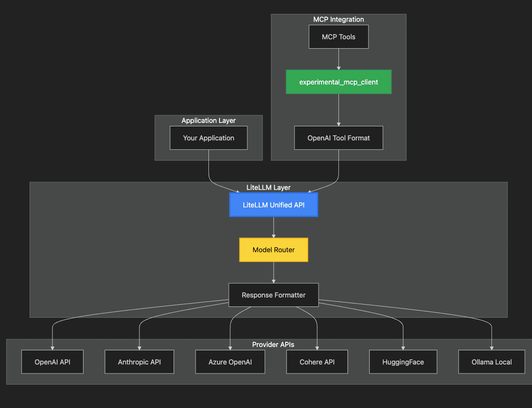
Task: Click the OpenAI Tool Format node
Action: 338,138
